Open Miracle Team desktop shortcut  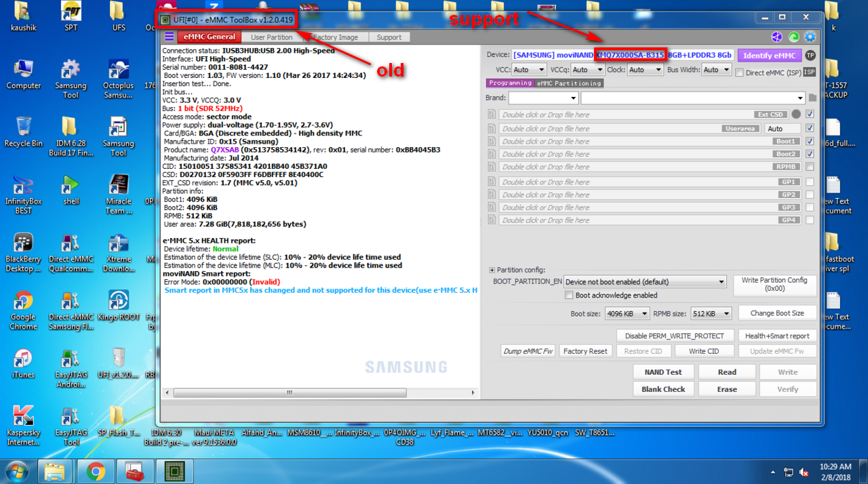pyautogui.click(x=118, y=195)
